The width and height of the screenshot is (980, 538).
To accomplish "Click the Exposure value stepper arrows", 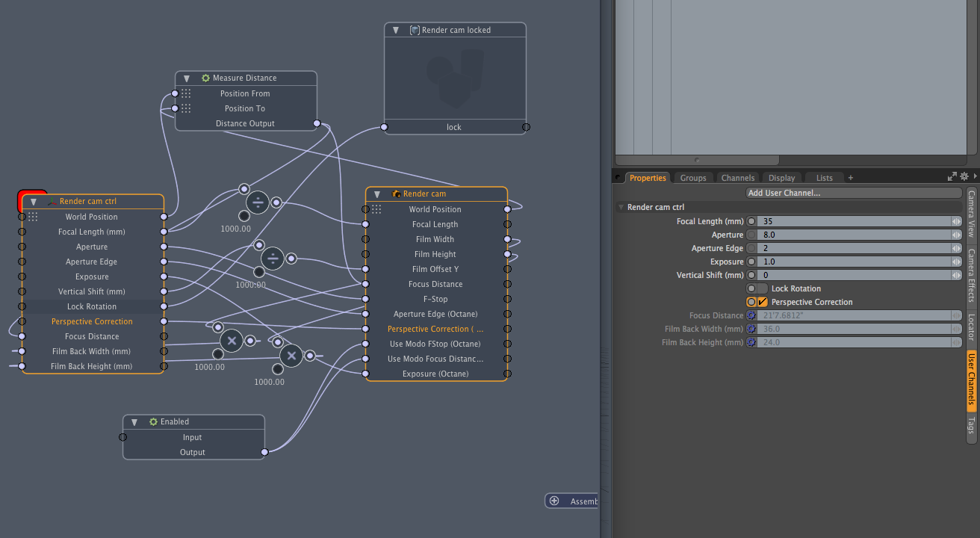I will 956,262.
